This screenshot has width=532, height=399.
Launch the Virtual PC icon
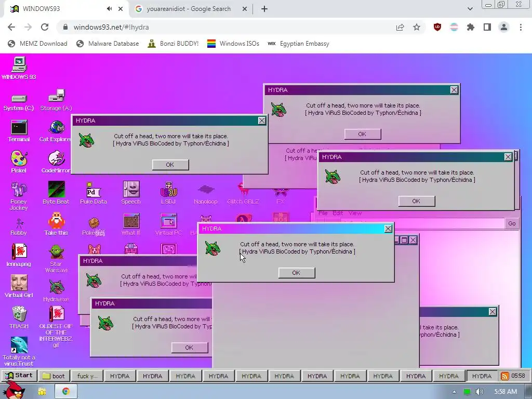tap(168, 224)
